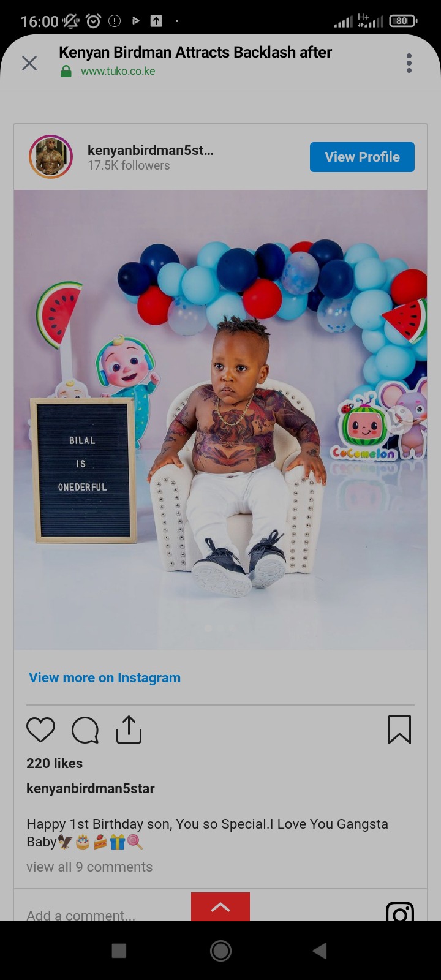Image resolution: width=441 pixels, height=980 pixels.
Task: Like the post with the heart icon
Action: (x=41, y=729)
